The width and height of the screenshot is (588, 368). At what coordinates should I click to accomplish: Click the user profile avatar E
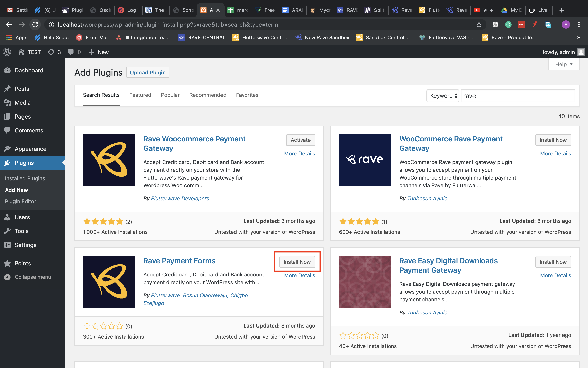pyautogui.click(x=566, y=25)
